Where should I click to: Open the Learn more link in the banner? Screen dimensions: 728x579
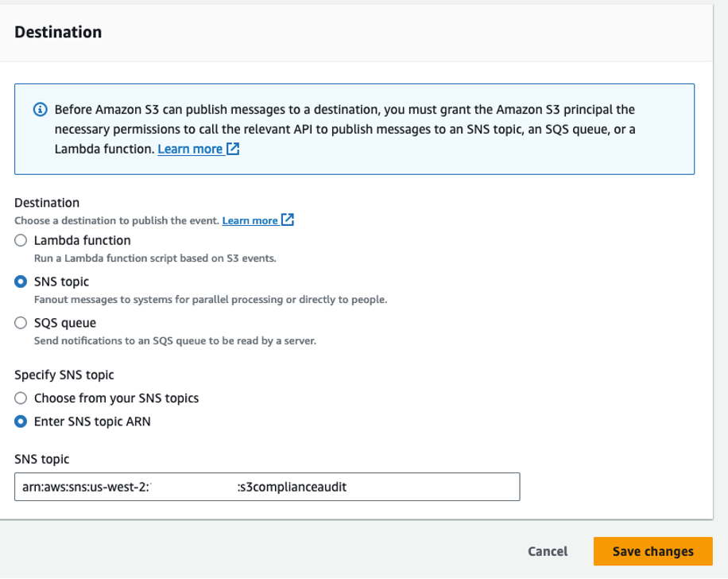(x=190, y=148)
